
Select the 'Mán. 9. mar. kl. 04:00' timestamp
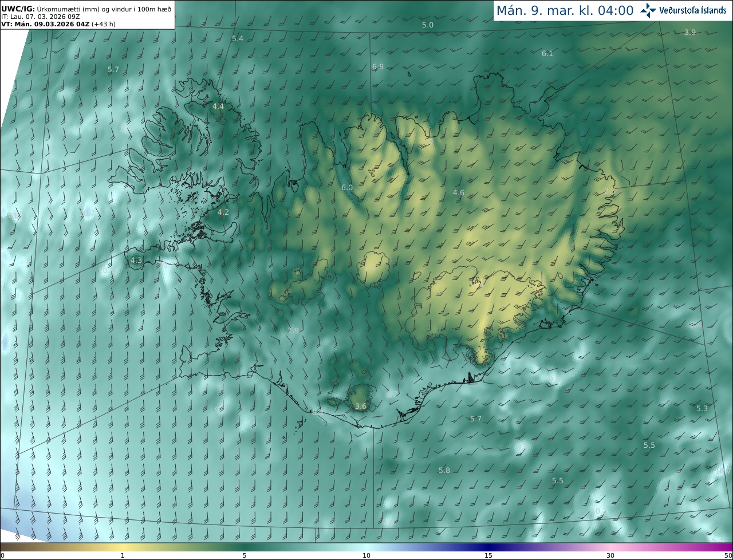[x=565, y=10]
